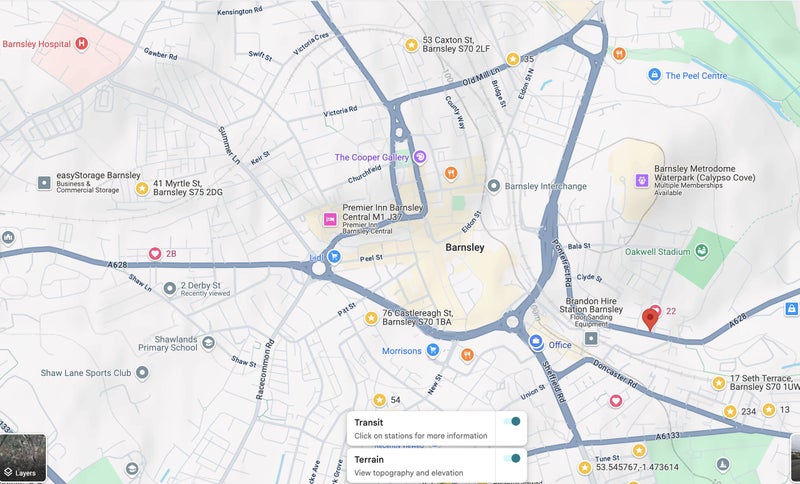Click the 53 Caxton St starred place

click(x=412, y=45)
